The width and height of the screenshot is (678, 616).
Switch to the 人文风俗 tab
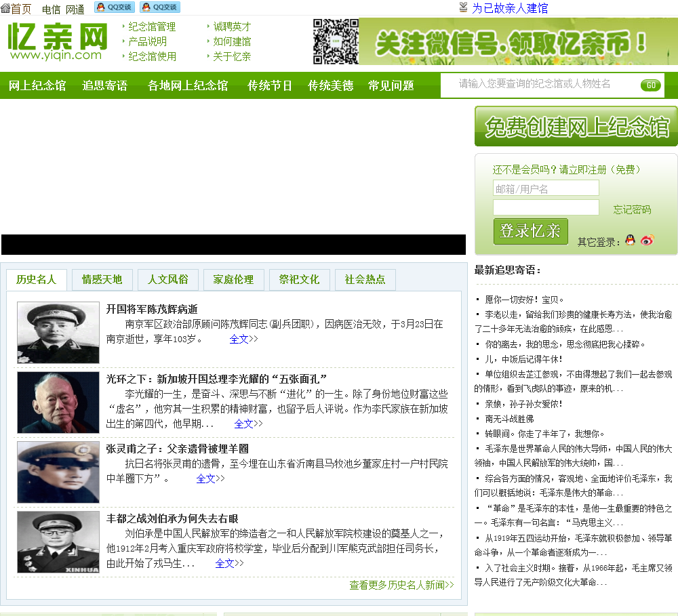point(167,280)
